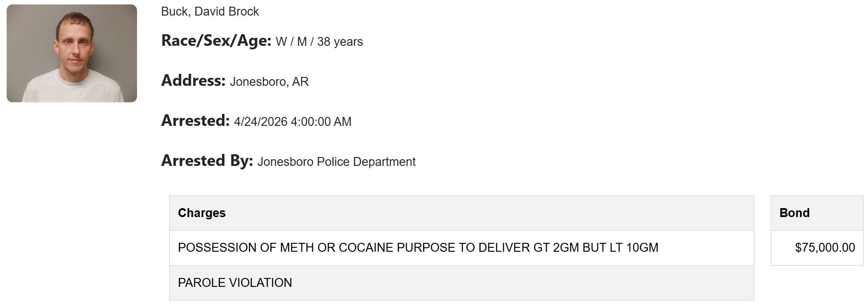Click the inmate mugshot photo

72,53
